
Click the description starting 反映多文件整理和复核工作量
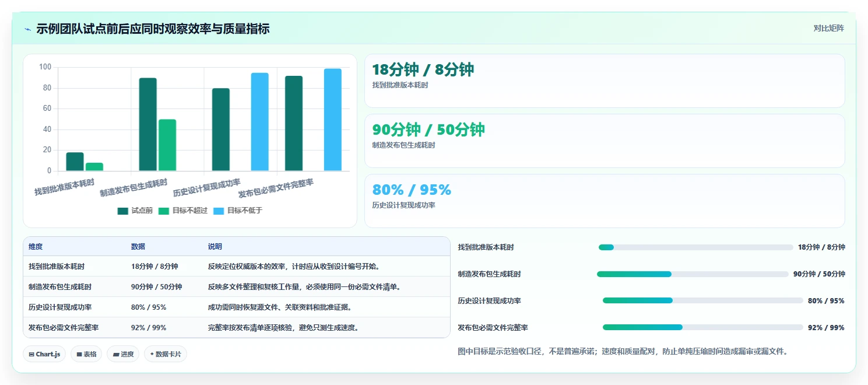(x=304, y=287)
